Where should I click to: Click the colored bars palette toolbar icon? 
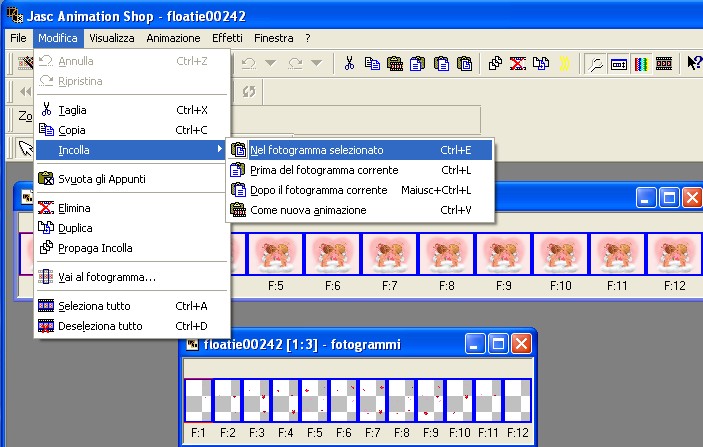(641, 64)
